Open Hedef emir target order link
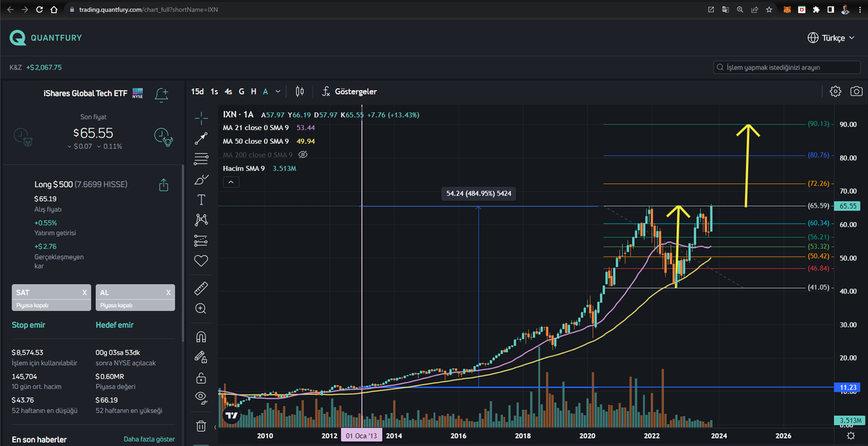This screenshot has height=446, width=868. pos(114,325)
